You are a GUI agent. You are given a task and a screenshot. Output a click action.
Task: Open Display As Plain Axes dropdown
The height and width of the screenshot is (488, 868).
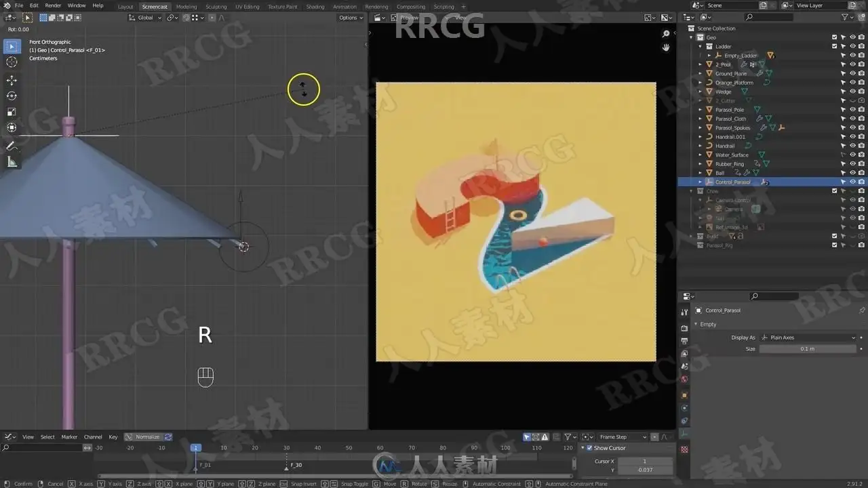coord(808,338)
